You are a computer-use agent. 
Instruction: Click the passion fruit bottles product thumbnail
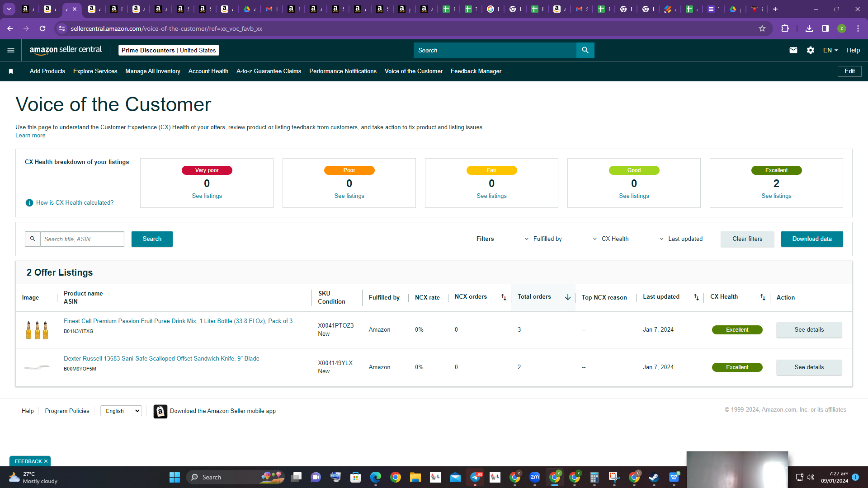coord(37,330)
